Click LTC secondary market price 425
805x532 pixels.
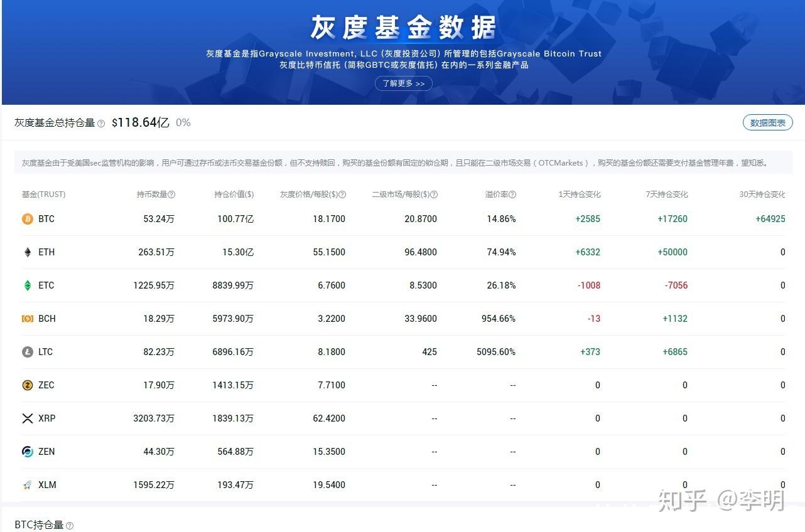pos(430,352)
